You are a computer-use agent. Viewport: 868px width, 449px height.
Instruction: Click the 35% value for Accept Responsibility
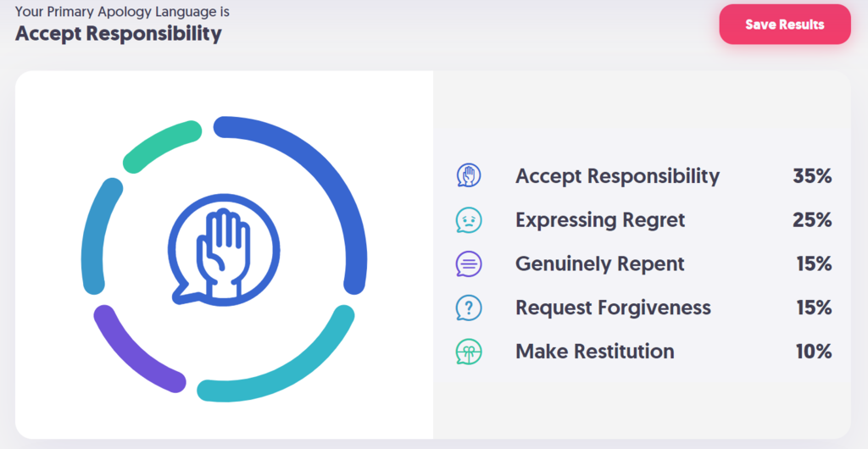coord(812,176)
